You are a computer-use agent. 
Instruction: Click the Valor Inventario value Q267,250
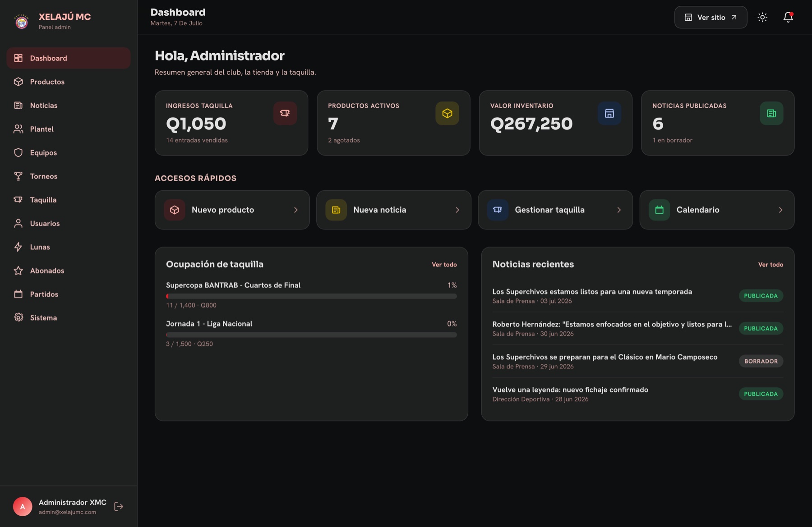(x=531, y=124)
